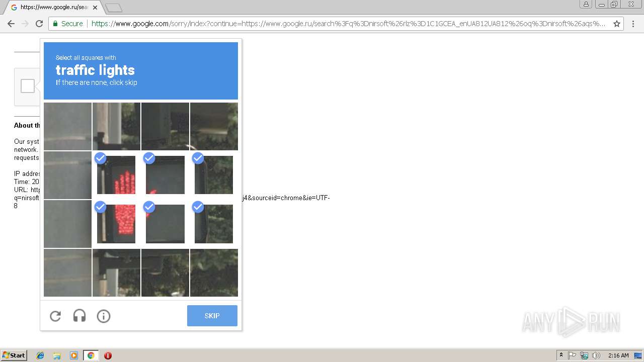Select the top-row tile showing signal housing
The width and height of the screenshot is (644, 362).
coord(165,126)
